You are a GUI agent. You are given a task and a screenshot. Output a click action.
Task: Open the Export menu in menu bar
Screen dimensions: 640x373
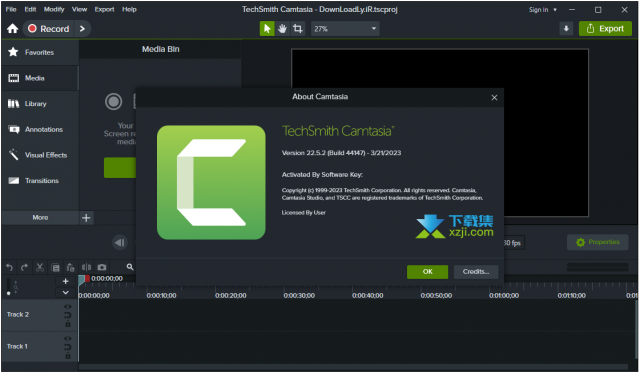coord(104,9)
